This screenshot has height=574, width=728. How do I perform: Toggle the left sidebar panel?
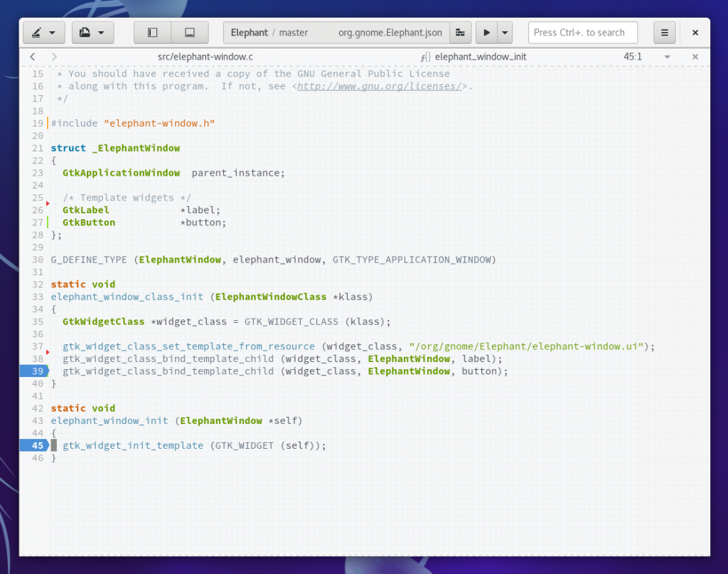coord(152,33)
